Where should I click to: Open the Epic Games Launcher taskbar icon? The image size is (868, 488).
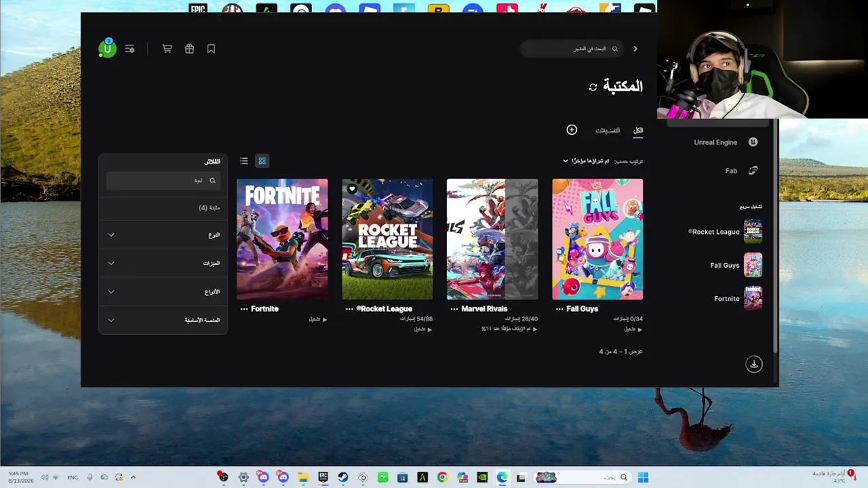tap(323, 478)
